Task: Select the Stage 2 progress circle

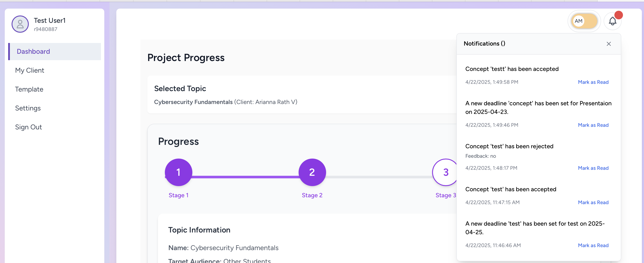Action: (312, 172)
